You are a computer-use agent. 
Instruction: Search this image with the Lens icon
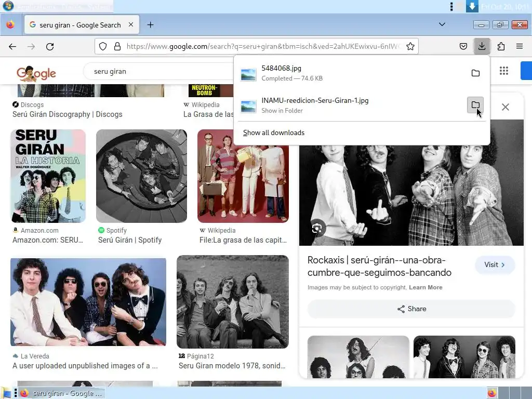tap(317, 229)
